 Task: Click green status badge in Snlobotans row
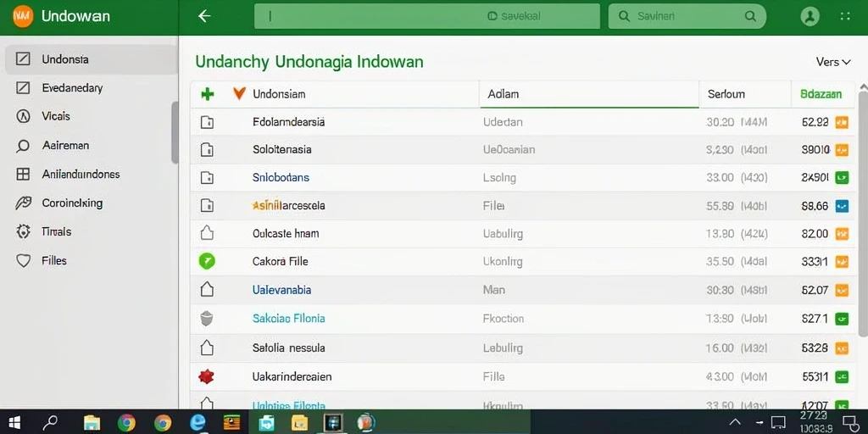tap(842, 178)
